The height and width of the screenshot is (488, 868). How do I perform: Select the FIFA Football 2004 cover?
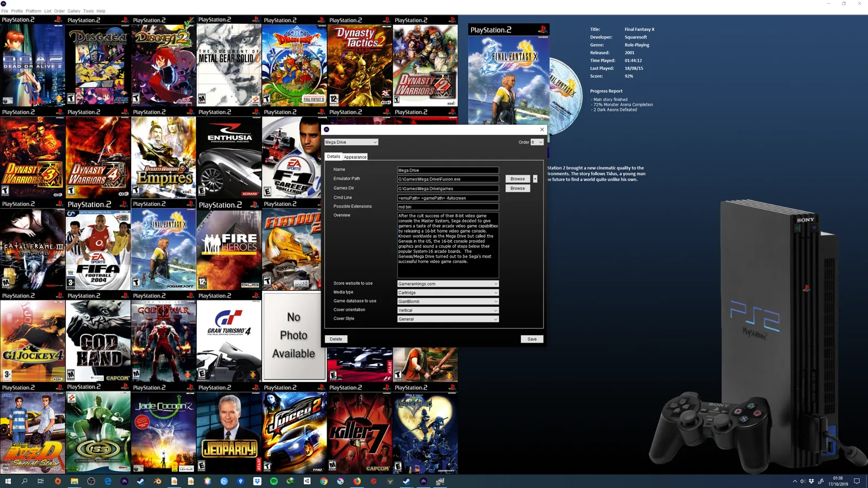pos(98,245)
